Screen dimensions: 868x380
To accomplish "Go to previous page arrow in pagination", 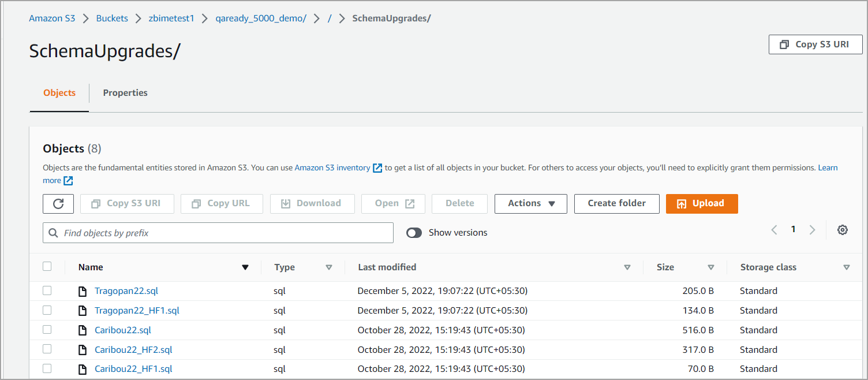I will [775, 230].
